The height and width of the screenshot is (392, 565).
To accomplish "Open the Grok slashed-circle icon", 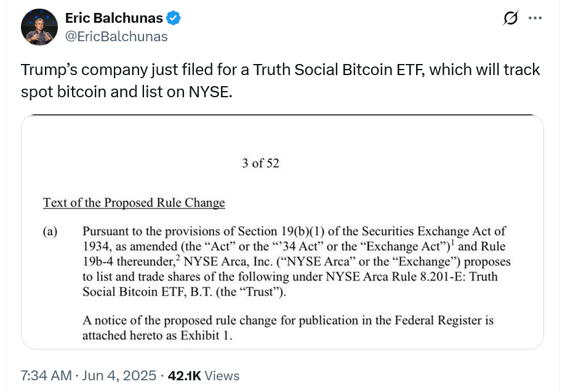I will [x=510, y=18].
